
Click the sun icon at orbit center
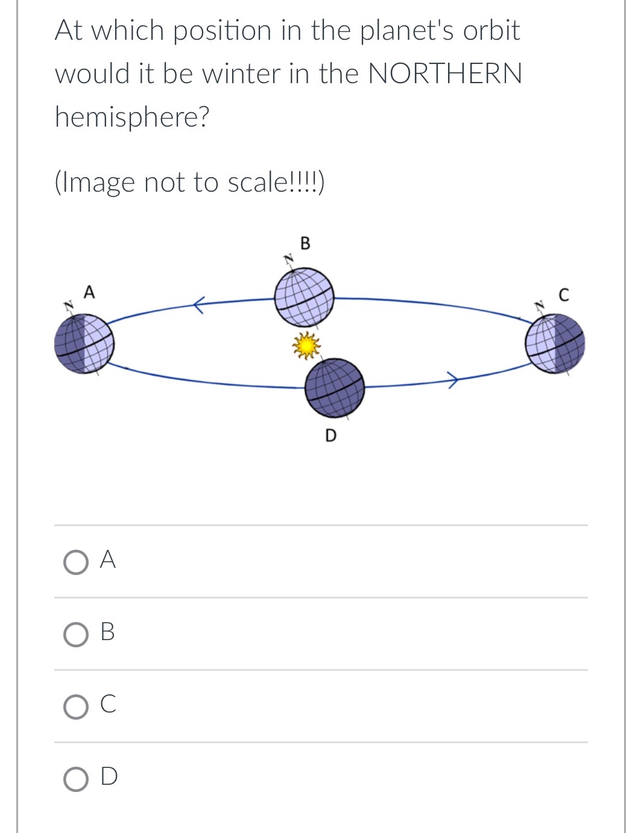[307, 345]
